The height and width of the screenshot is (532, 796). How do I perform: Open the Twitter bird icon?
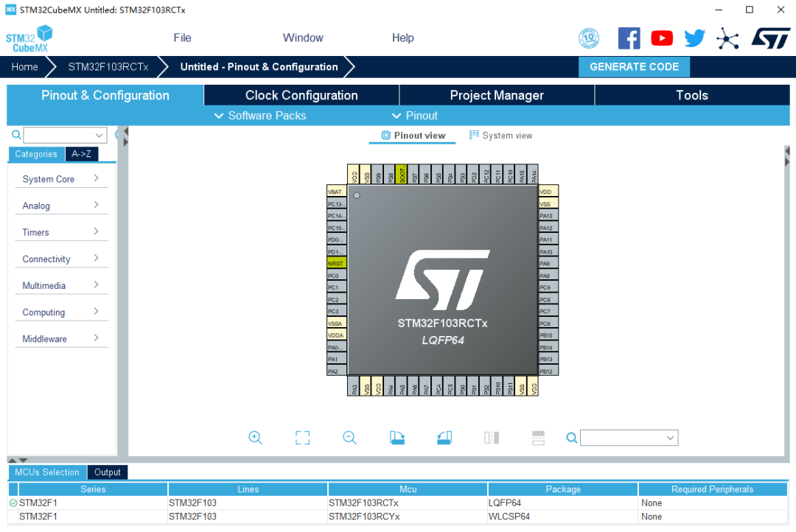click(x=694, y=38)
